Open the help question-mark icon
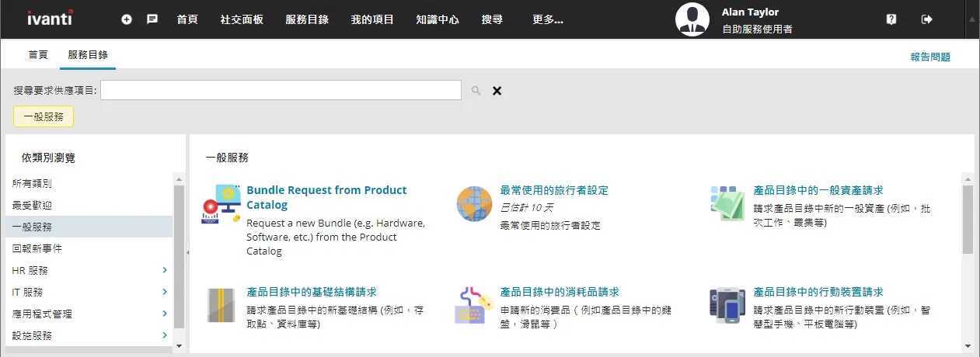This screenshot has width=980, height=357. click(891, 19)
